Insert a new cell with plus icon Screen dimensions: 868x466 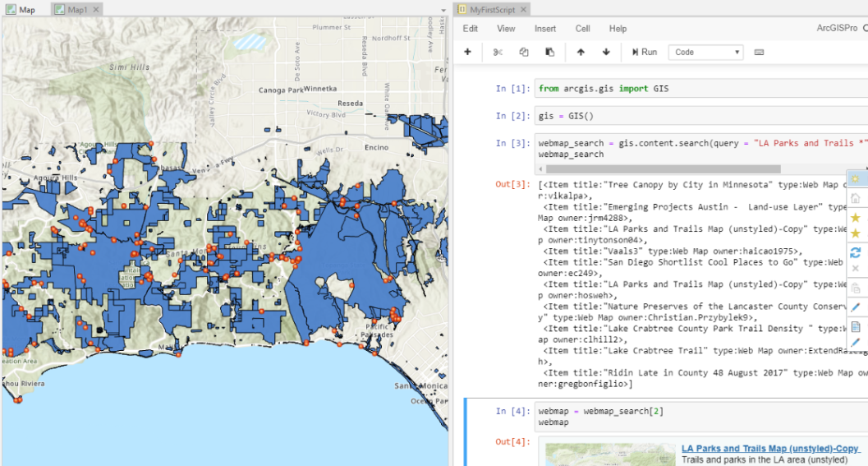point(467,52)
